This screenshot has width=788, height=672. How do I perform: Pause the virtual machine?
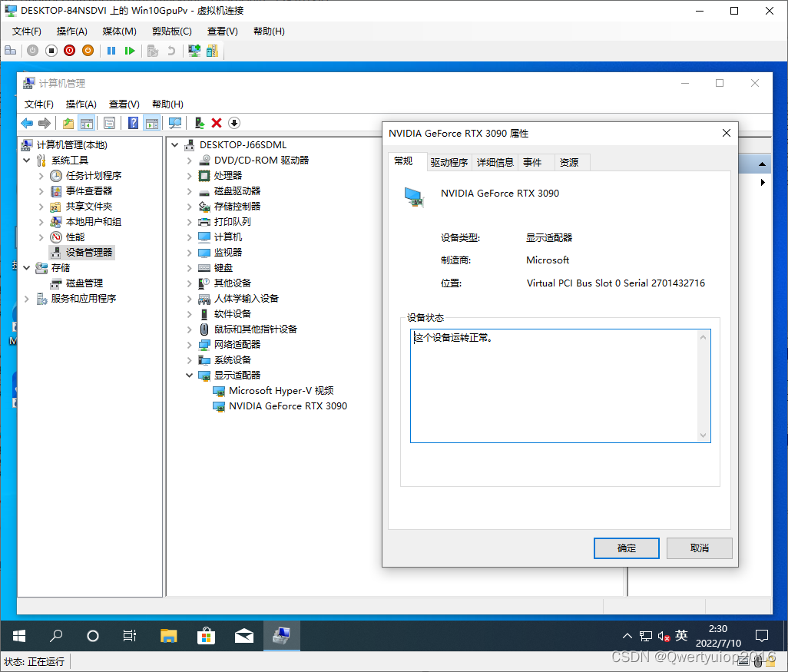(111, 51)
